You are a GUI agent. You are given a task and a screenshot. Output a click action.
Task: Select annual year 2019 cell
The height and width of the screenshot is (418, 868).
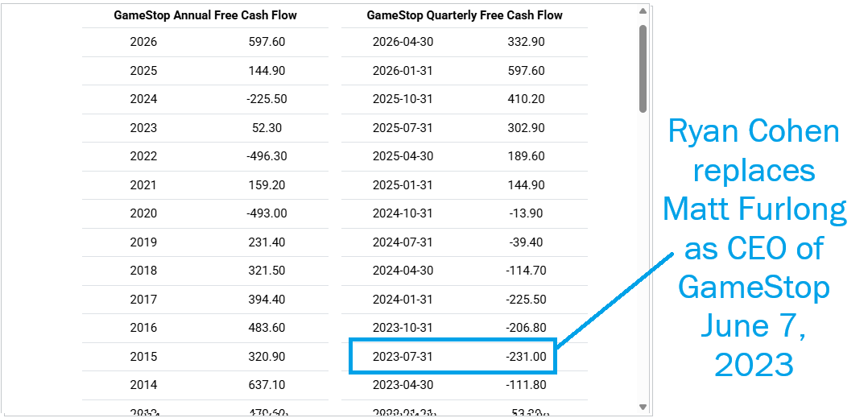pyautogui.click(x=143, y=242)
